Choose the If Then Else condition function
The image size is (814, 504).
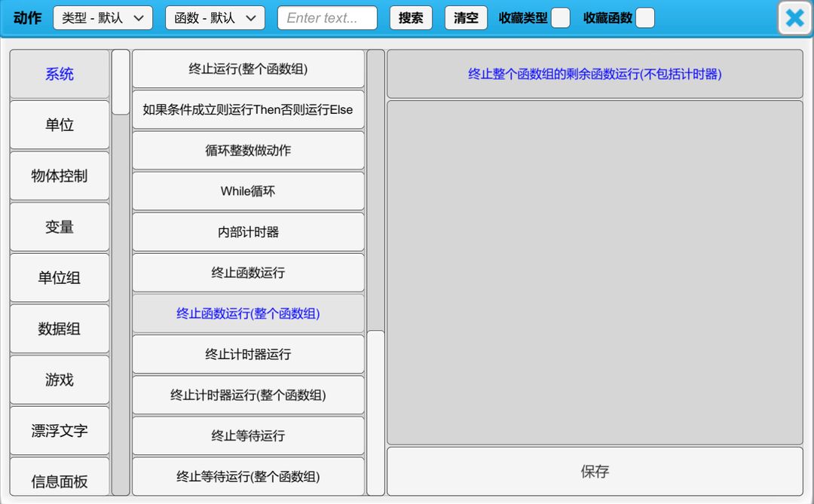248,109
